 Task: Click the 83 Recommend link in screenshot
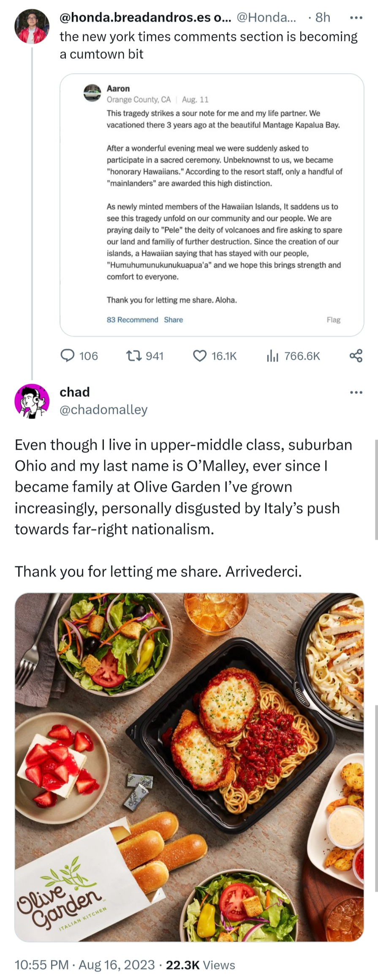tap(132, 320)
